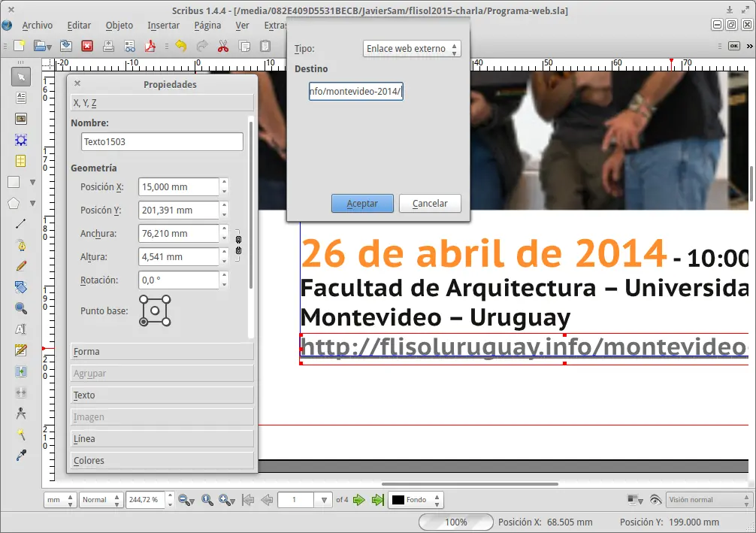Screen dimensions: 756x533
Task: Click the Print toolbar icon
Action: tap(108, 46)
